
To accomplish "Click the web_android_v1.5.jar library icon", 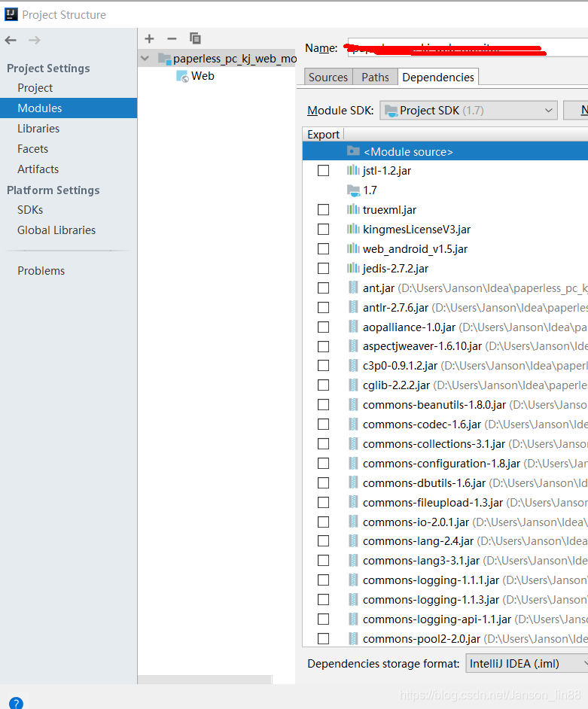I will (x=353, y=248).
